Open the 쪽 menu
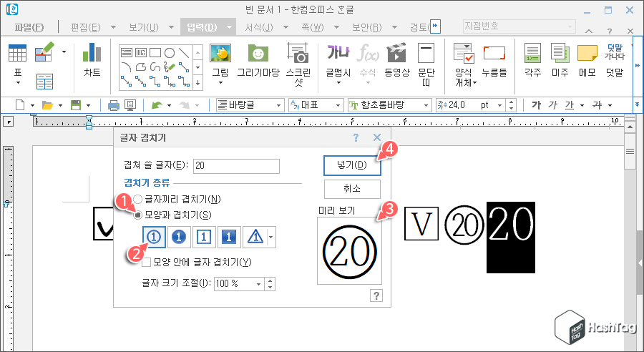The image size is (644, 352). [313, 27]
